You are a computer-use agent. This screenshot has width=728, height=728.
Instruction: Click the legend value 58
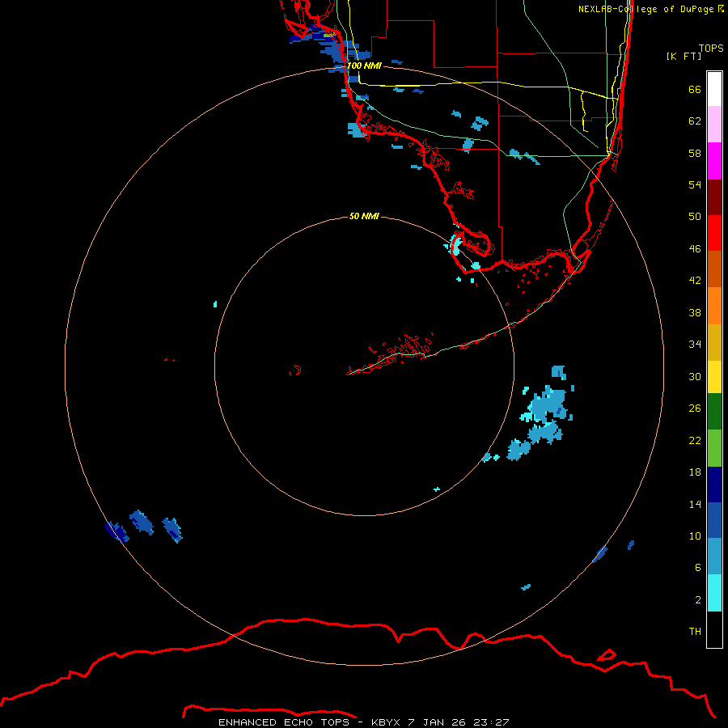695,153
